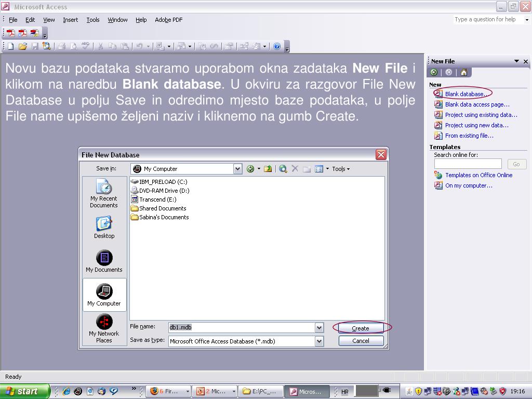Open Templates on Office Online link
The image size is (532, 399).
click(x=478, y=175)
